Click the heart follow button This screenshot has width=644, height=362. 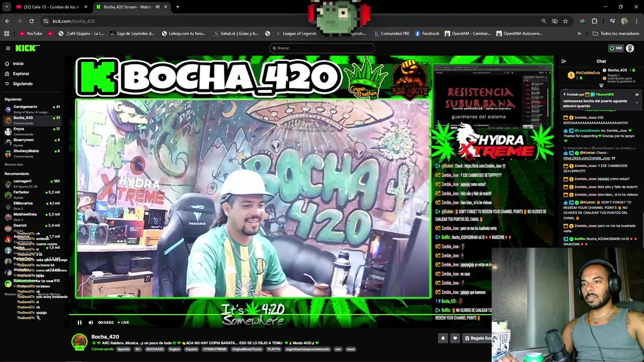pyautogui.click(x=455, y=338)
